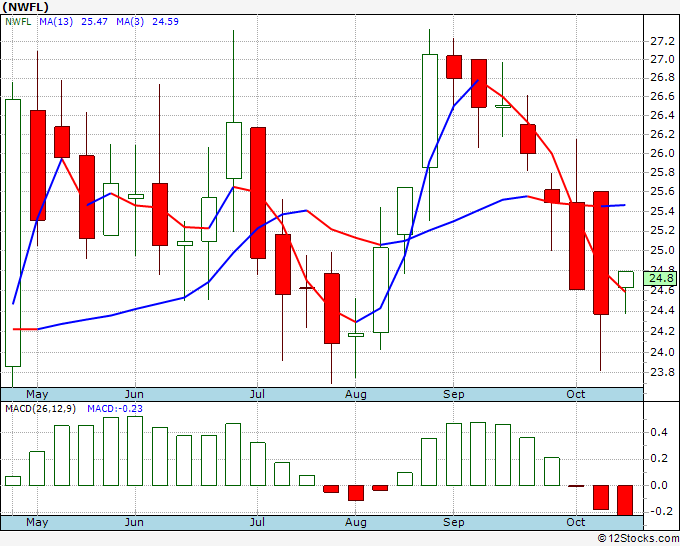Select the 24.0 price axis label

point(662,352)
